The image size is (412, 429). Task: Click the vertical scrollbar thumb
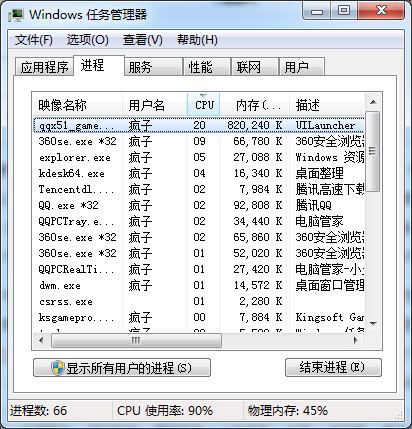tap(373, 152)
